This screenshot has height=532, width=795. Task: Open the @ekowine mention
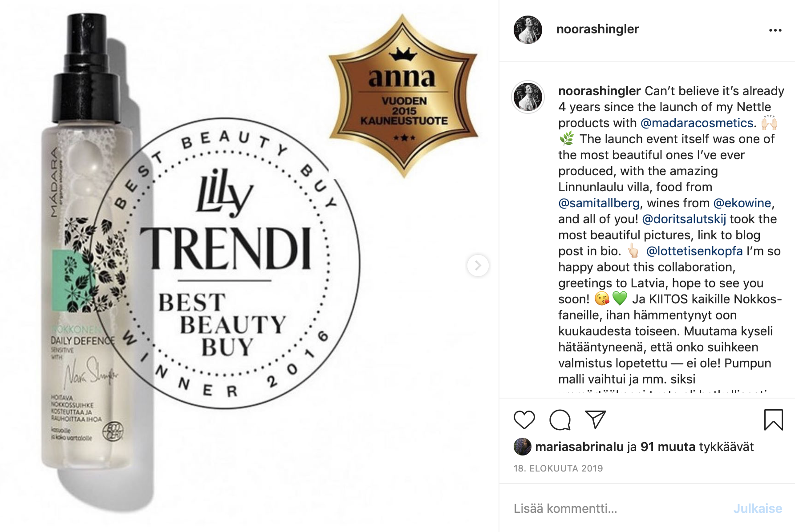tap(742, 203)
